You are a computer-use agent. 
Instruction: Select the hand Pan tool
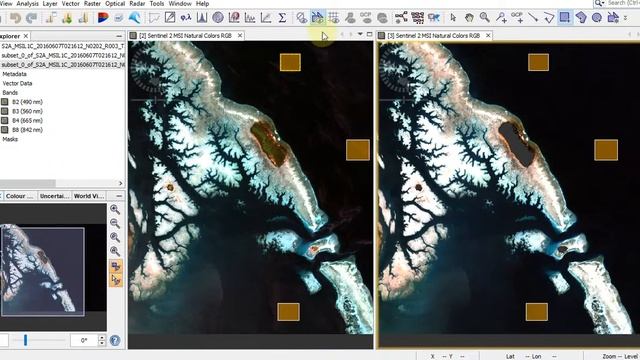coord(469,18)
